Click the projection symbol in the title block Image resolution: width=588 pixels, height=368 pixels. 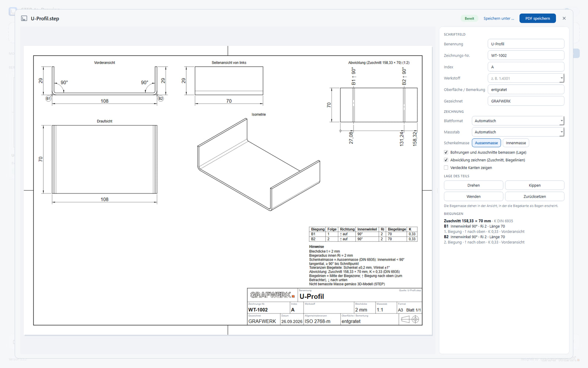(410, 319)
